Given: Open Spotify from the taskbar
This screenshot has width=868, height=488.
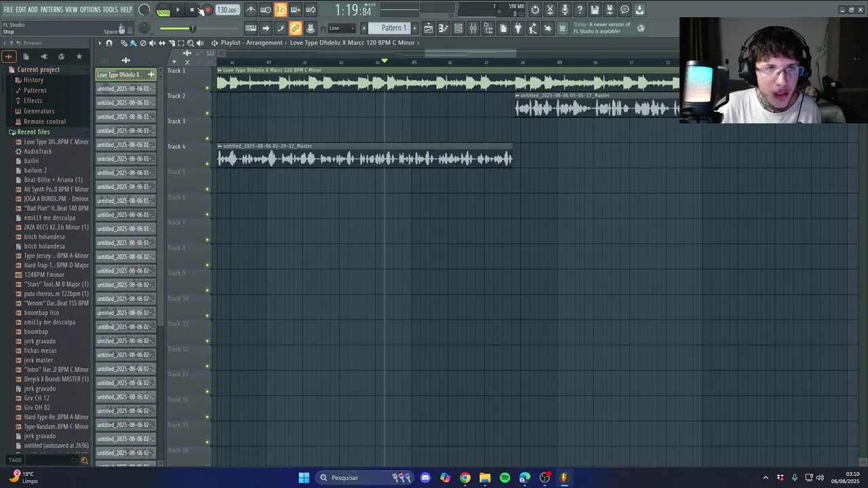Looking at the screenshot, I should 505,478.
